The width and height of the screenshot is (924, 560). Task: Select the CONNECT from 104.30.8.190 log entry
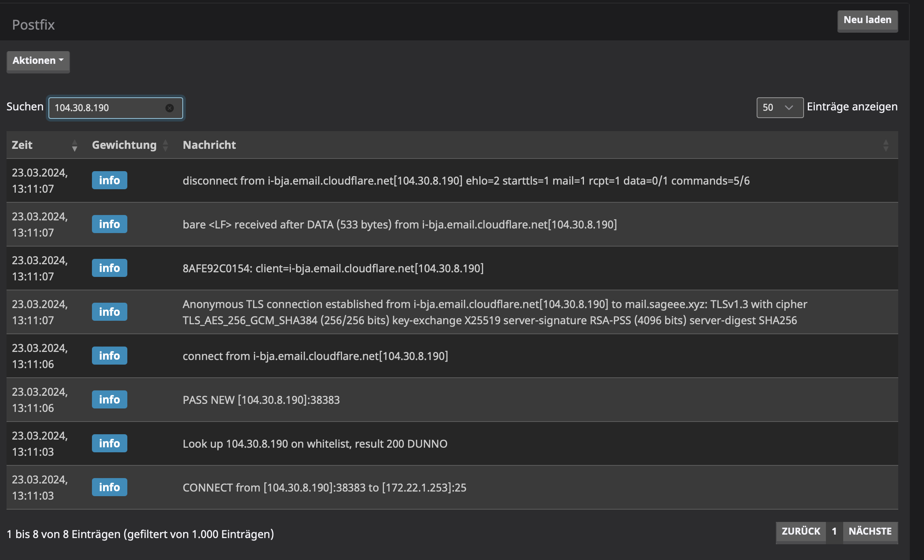pyautogui.click(x=324, y=488)
